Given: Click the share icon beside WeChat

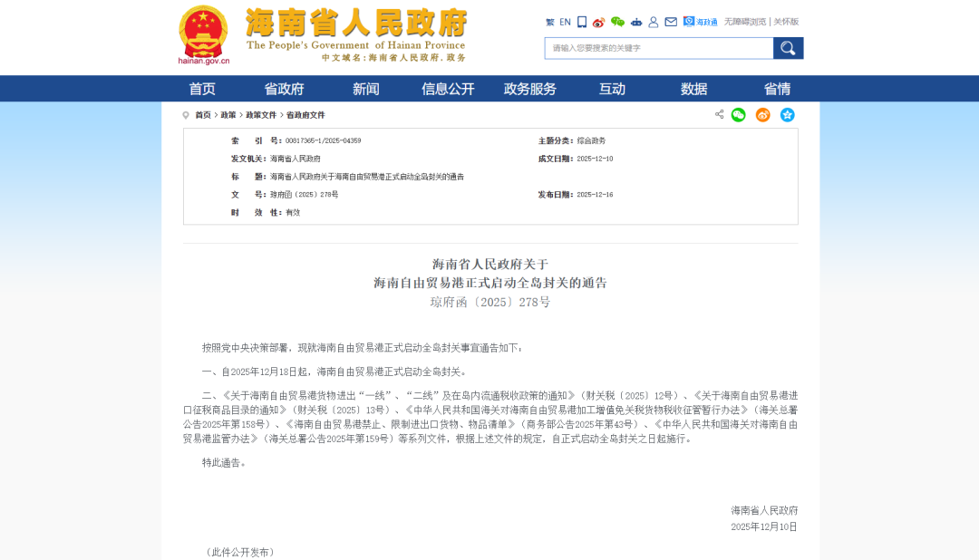Looking at the screenshot, I should (719, 115).
